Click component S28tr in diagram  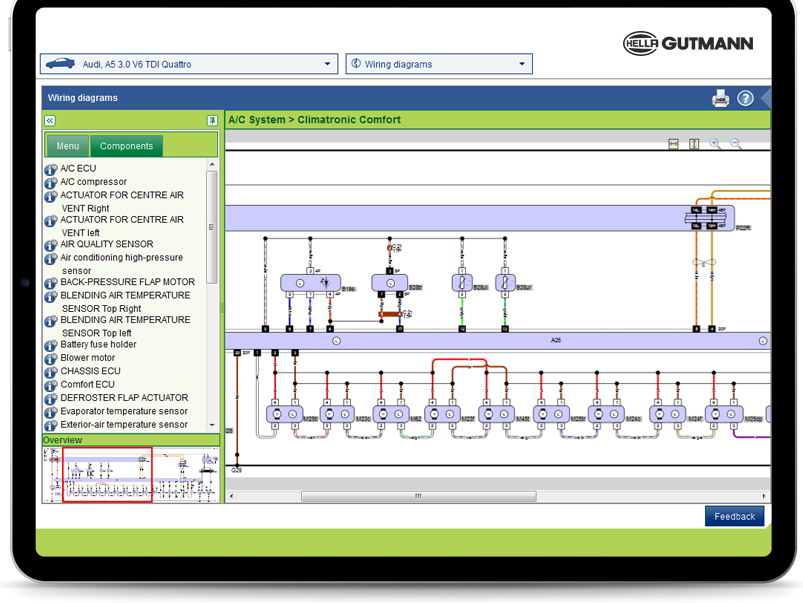pyautogui.click(x=390, y=283)
